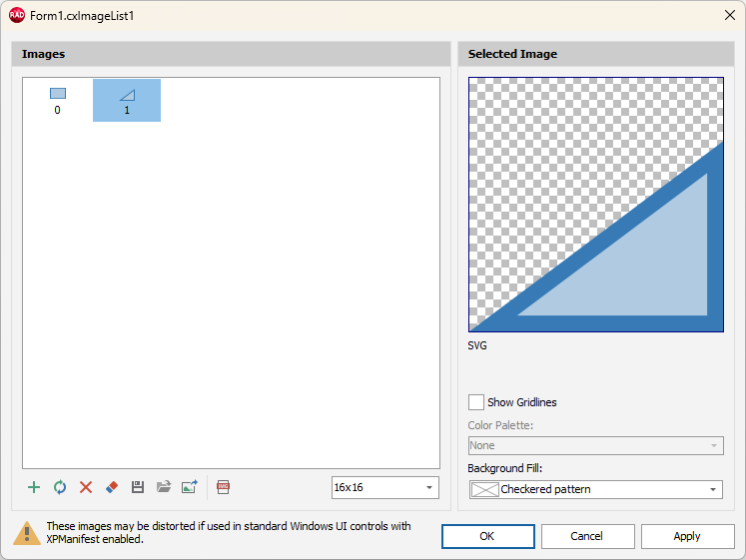Open the Background Fill Checkered pattern dropdown

[595, 489]
